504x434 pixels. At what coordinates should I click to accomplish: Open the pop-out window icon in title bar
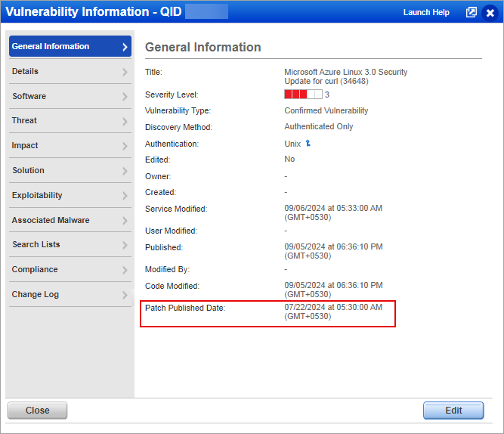472,13
